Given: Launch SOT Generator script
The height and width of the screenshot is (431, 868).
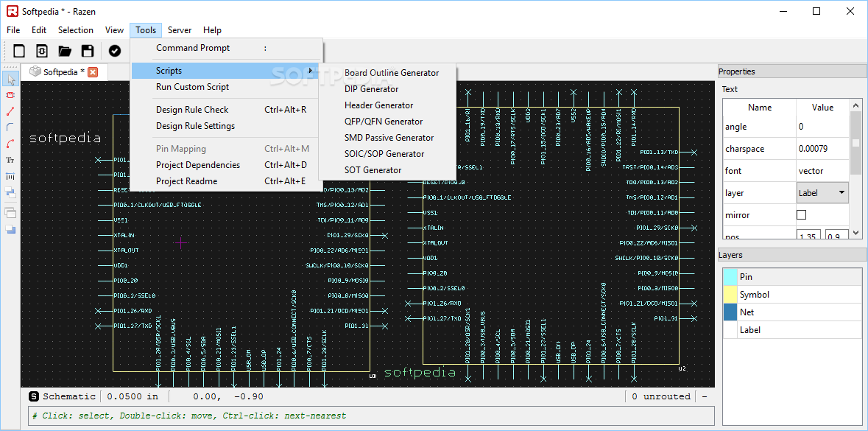Looking at the screenshot, I should [387, 170].
